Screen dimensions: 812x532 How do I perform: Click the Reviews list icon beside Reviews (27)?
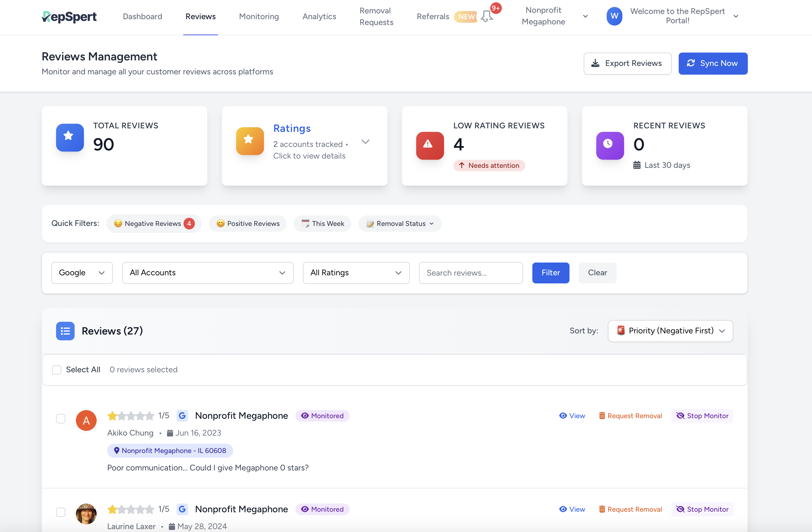pyautogui.click(x=65, y=331)
